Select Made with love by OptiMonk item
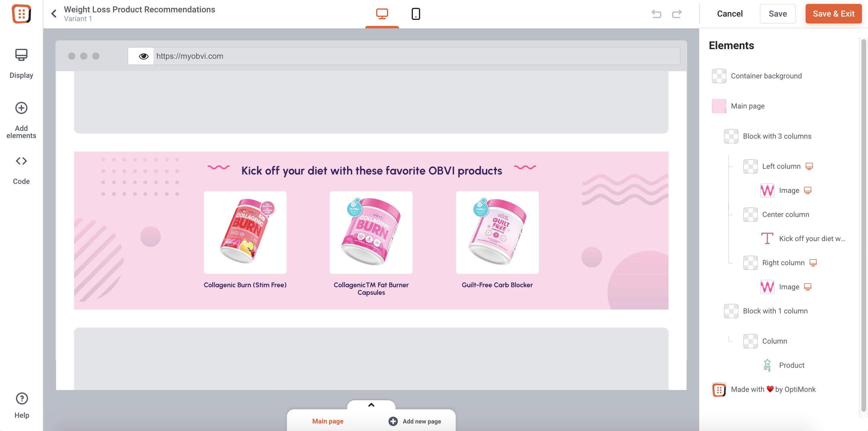Screen dimensions: 868x431 click(773, 389)
